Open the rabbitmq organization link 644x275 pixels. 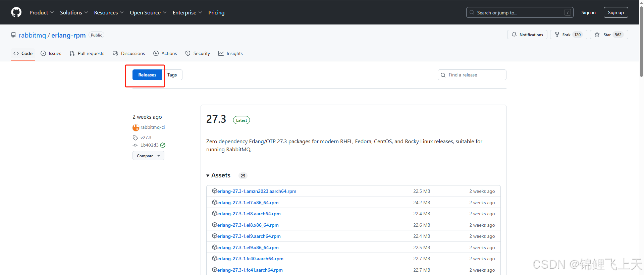pos(32,35)
